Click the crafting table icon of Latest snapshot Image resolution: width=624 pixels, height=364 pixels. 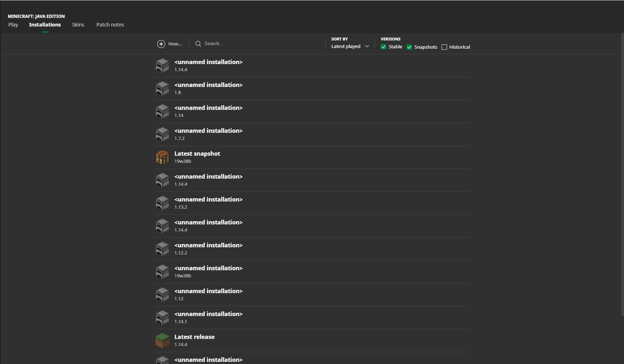tap(162, 157)
